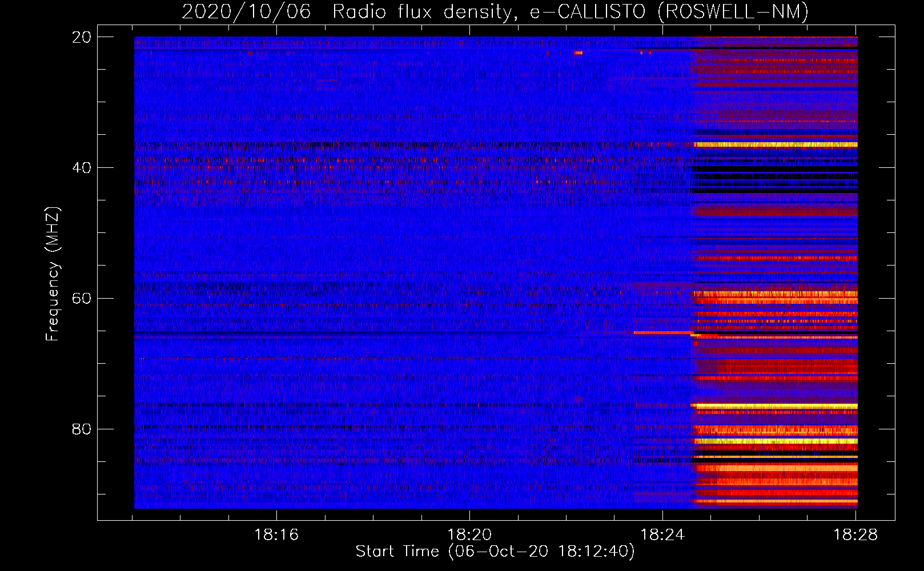This screenshot has height=571, width=924.
Task: Click the '18:20' time tick label
Action: pyautogui.click(x=469, y=535)
